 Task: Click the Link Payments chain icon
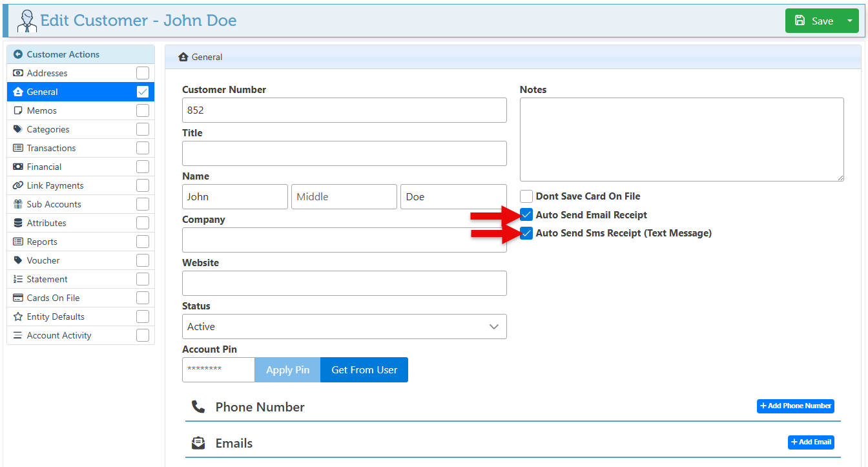(x=18, y=185)
